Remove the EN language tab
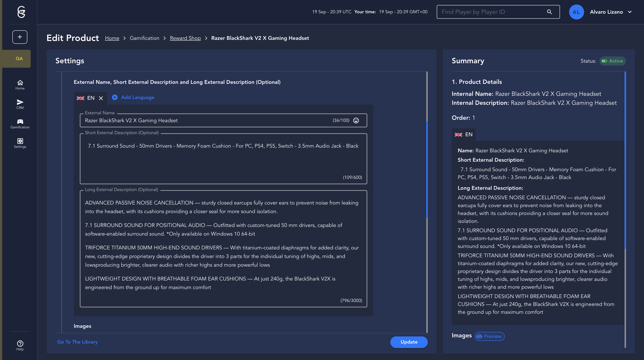The height and width of the screenshot is (360, 644). coord(101,98)
